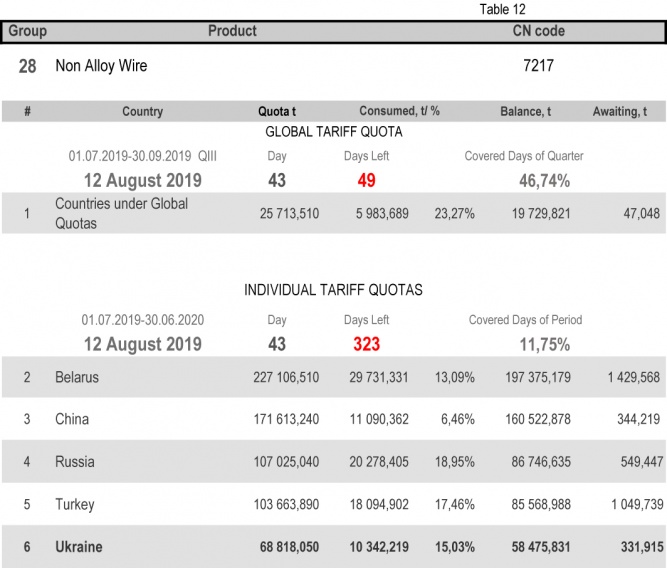The width and height of the screenshot is (667, 568).
Task: Click the "Quota t" column header
Action: coord(277,112)
